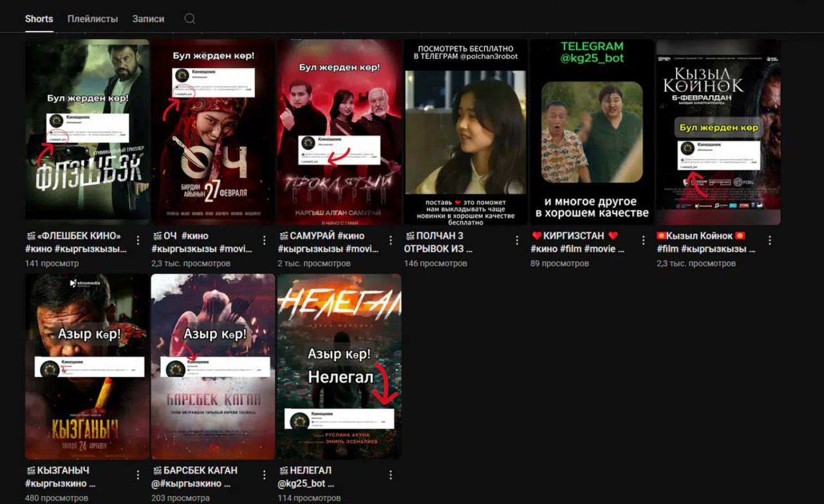Play the ПОЛЧАН 3 Telegram clip thumbnail
This screenshot has height=504, width=824.
[x=465, y=132]
